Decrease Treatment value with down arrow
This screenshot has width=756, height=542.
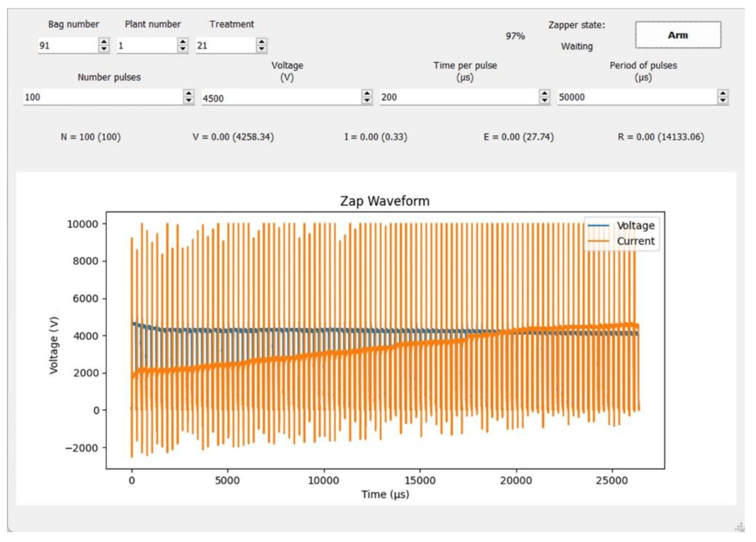(x=262, y=49)
